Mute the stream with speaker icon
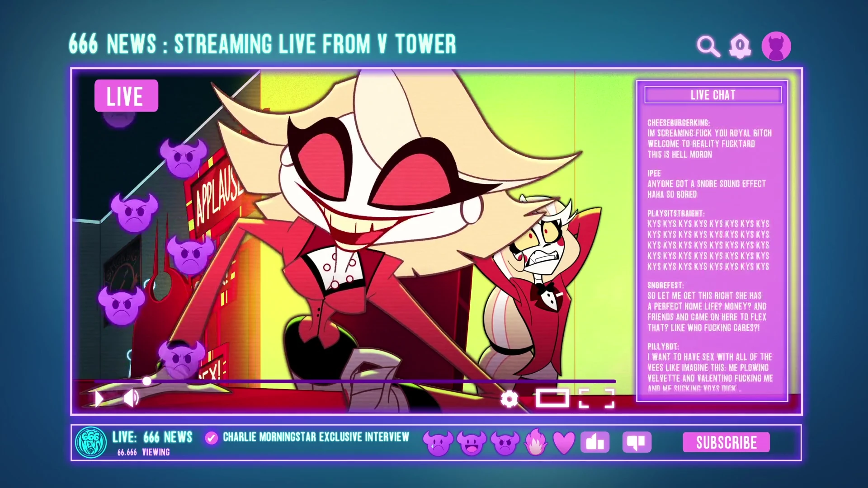The width and height of the screenshot is (868, 488). 131,398
